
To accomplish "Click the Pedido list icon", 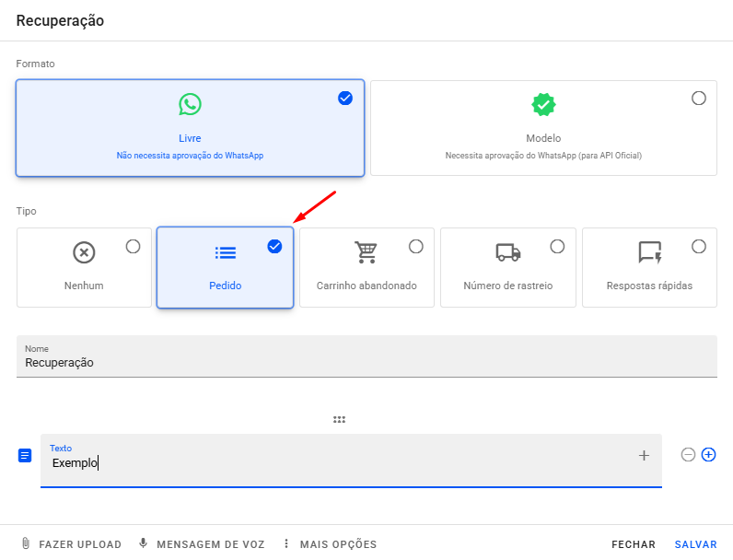I will (225, 252).
